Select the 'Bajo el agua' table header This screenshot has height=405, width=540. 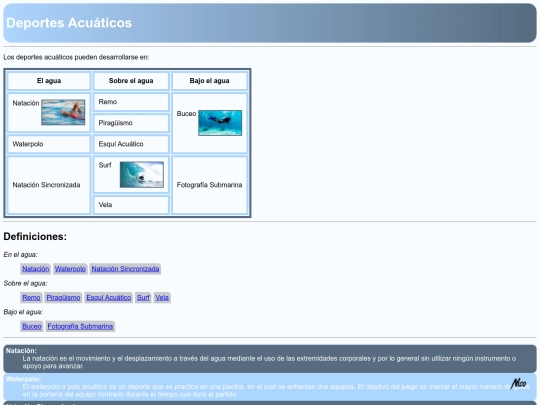(209, 81)
